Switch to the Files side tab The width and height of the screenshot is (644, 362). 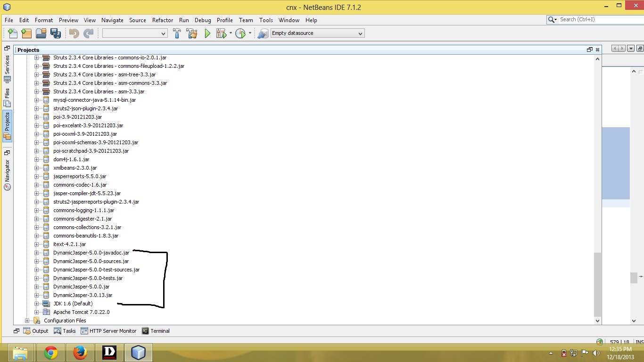tap(7, 98)
